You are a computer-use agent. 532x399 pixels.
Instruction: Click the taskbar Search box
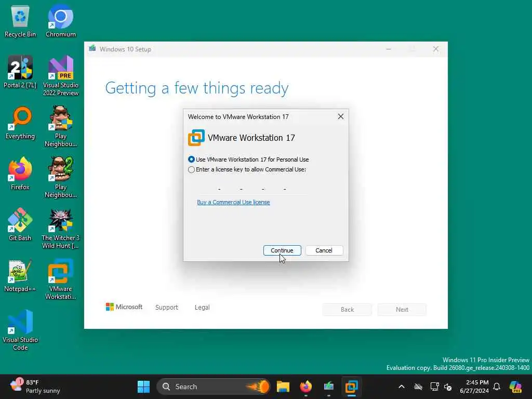(213, 387)
